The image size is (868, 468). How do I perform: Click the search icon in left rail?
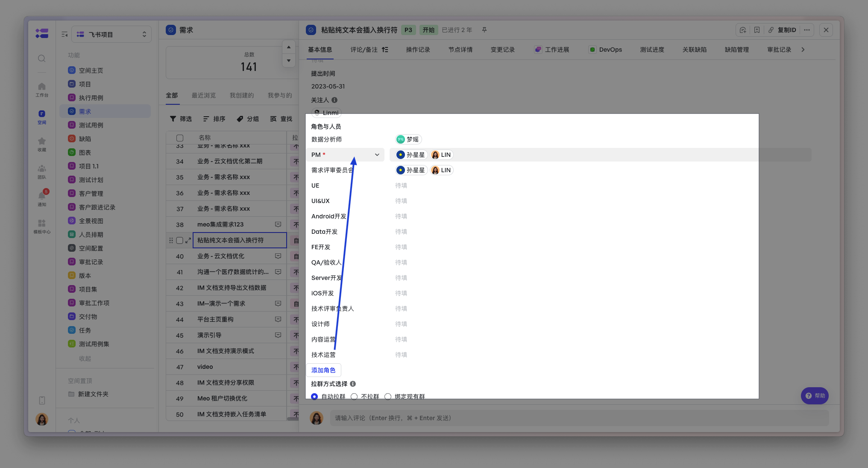coord(41,58)
